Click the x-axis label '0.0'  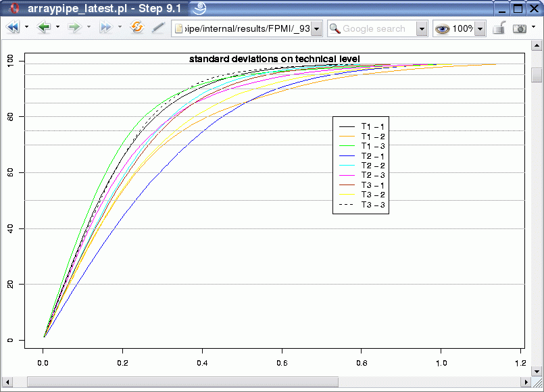point(43,363)
